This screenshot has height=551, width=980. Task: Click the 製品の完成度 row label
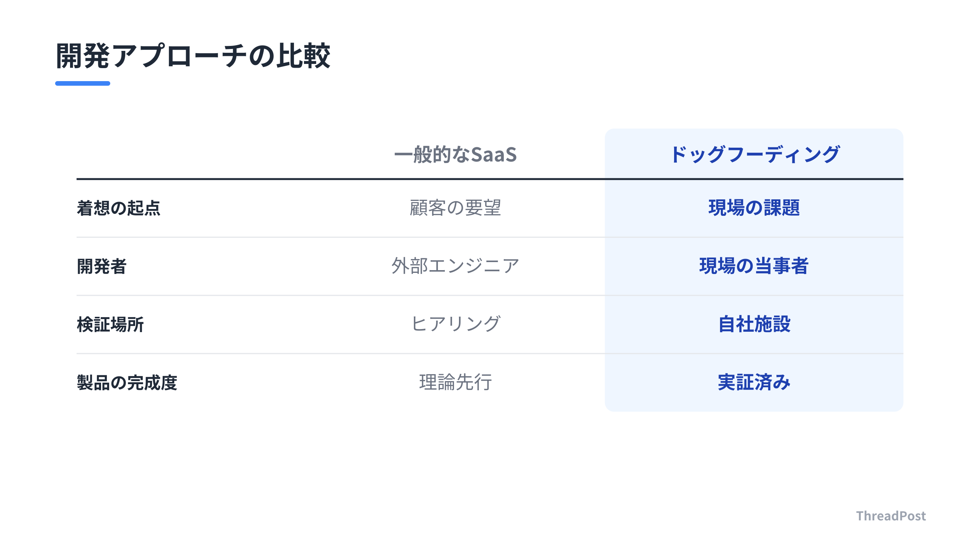click(x=127, y=383)
